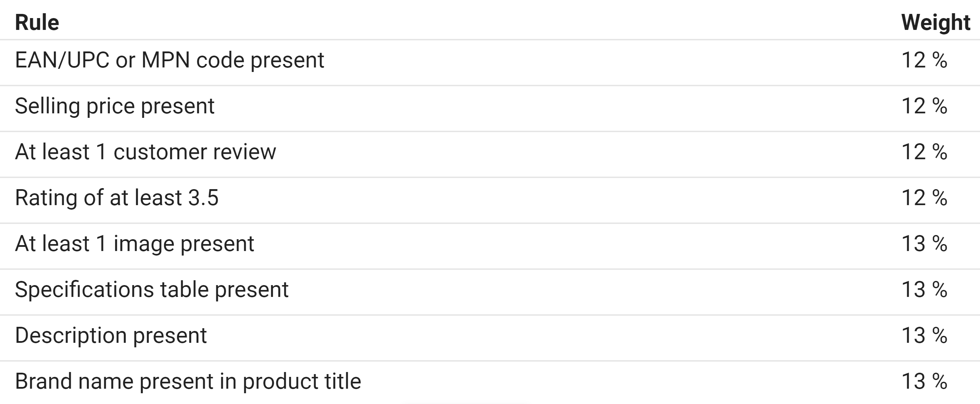Select the 'Selling price present' rule

pyautogui.click(x=114, y=106)
